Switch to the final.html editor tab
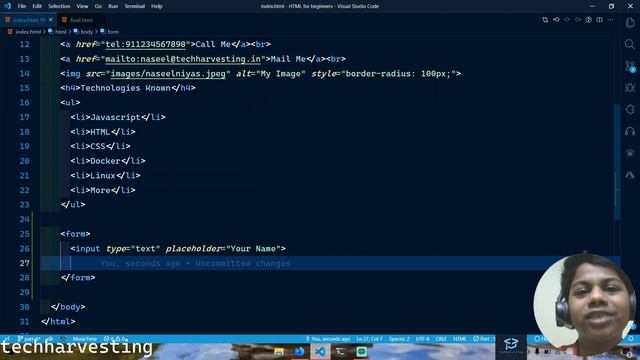The image size is (640, 360). point(81,20)
